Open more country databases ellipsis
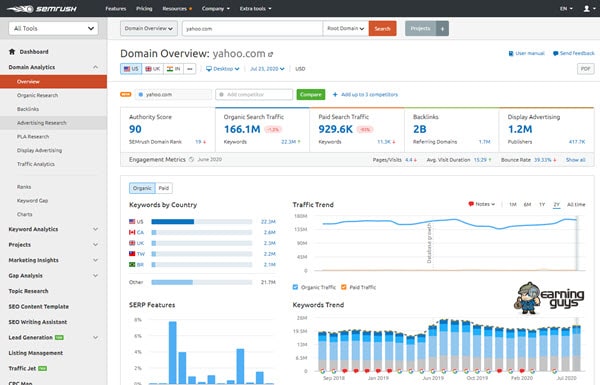Viewport: 600px width, 385px height. pos(190,69)
